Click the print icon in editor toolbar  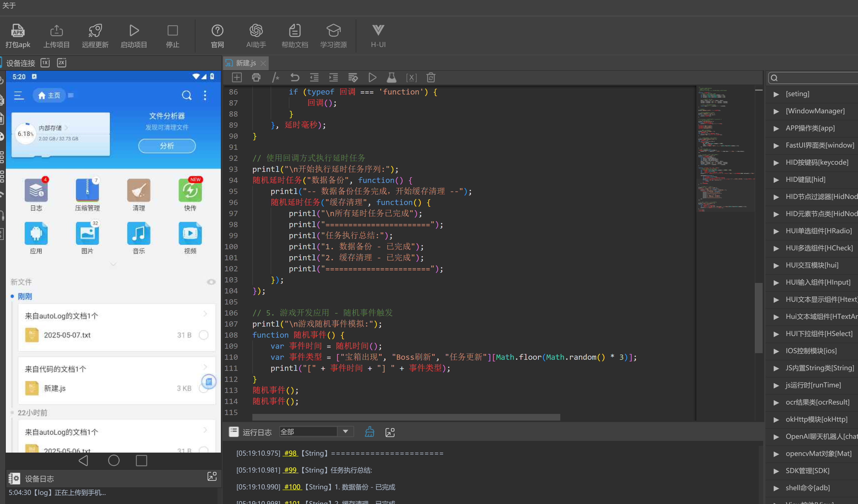tap(256, 78)
